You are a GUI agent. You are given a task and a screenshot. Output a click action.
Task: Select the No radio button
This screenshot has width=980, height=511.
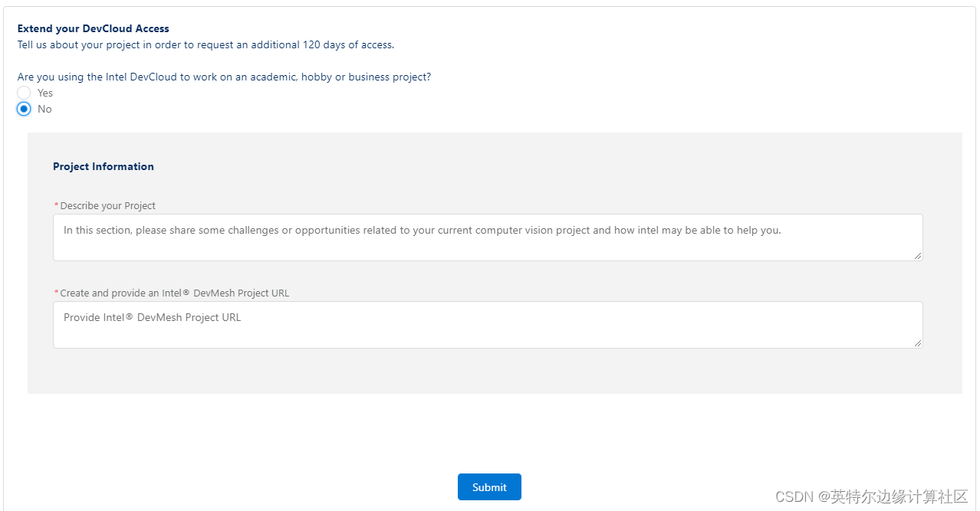point(24,109)
